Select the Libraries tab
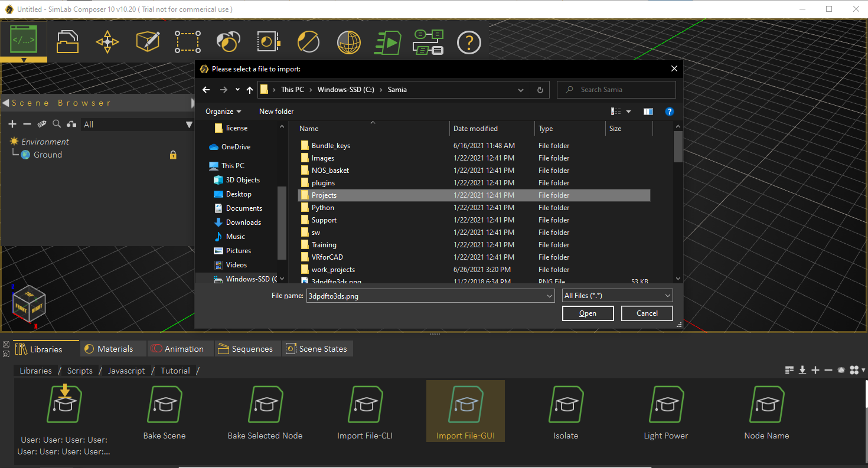This screenshot has height=468, width=868. click(45, 349)
